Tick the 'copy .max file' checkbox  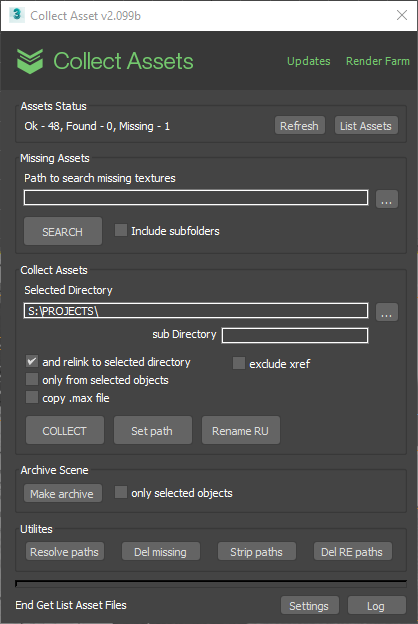pyautogui.click(x=32, y=397)
